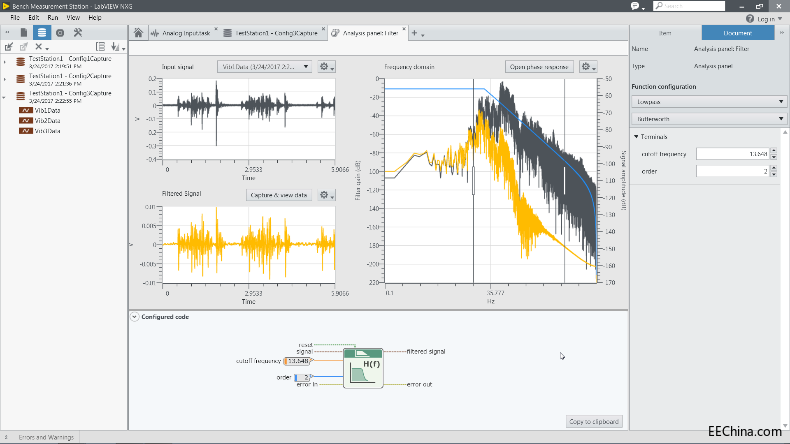Open the View menu
Viewport: 790px width, 444px height.
[x=73, y=18]
